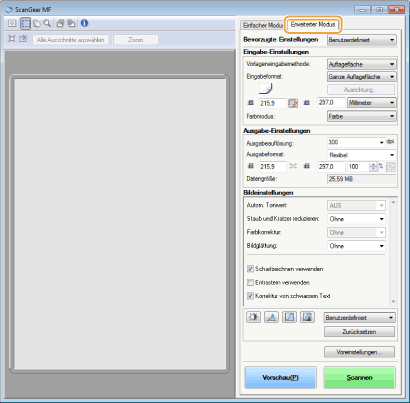
Task: Select the crop marquee selection tool
Action: click(x=26, y=23)
